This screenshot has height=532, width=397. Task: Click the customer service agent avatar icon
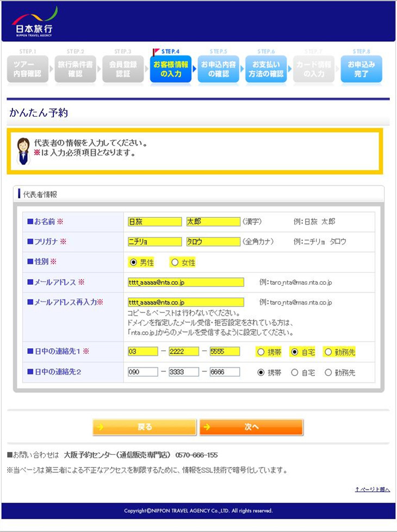click(x=23, y=151)
